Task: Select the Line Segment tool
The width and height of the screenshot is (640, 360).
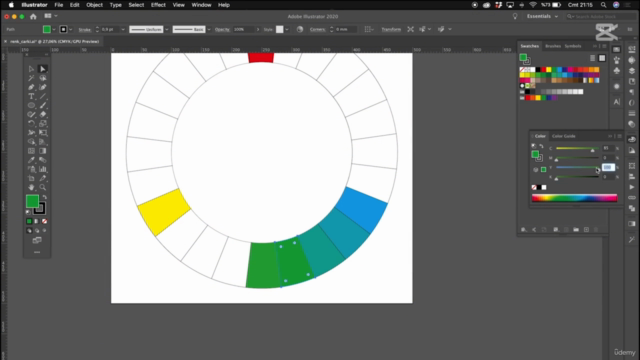Action: pos(42,96)
